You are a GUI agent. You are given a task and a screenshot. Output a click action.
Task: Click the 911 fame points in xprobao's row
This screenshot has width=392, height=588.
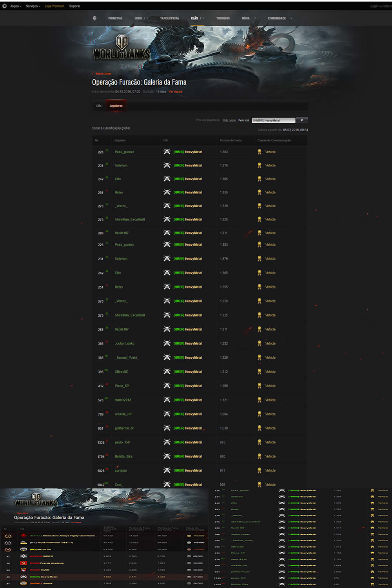point(222,470)
